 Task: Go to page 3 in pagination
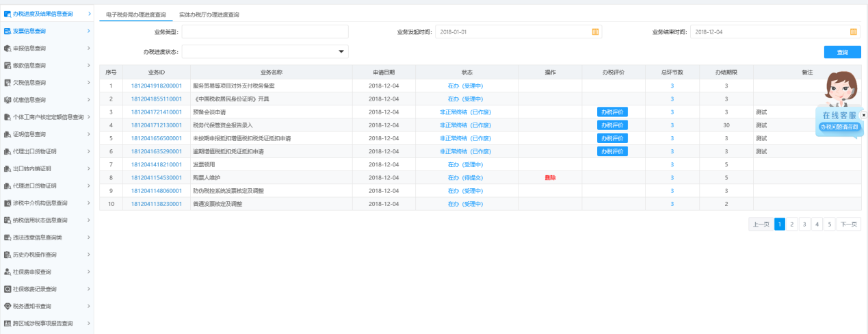pos(804,224)
